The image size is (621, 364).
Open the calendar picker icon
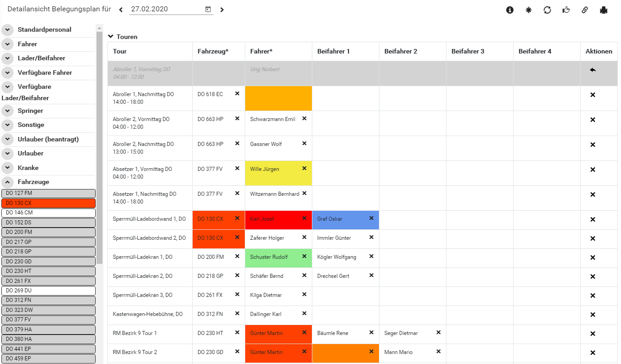[208, 9]
